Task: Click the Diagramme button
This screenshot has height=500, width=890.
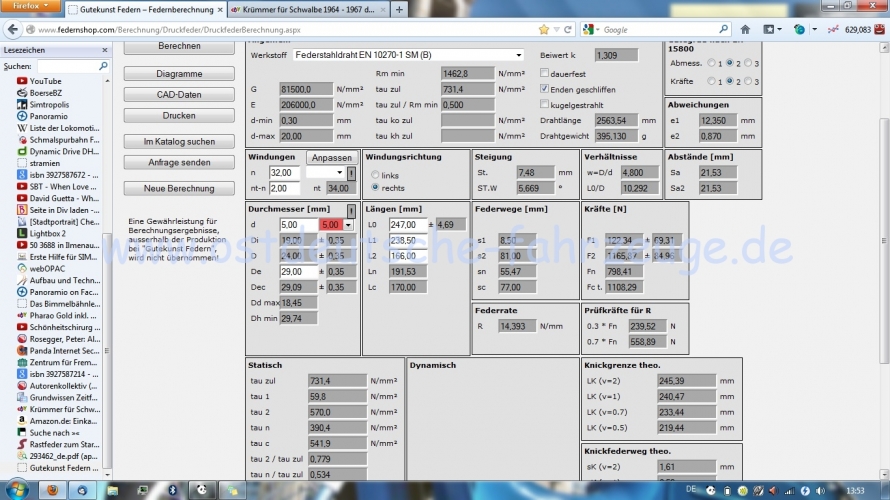Action: (179, 74)
